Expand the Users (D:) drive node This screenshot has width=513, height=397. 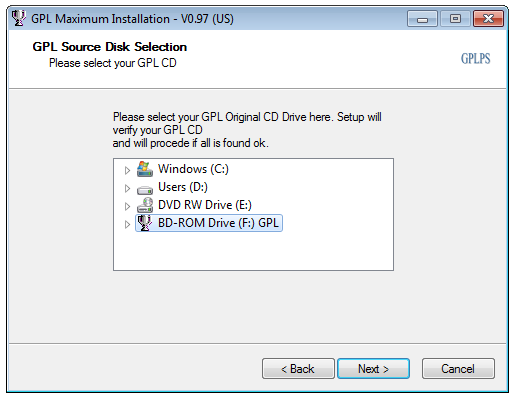pyautogui.click(x=127, y=188)
